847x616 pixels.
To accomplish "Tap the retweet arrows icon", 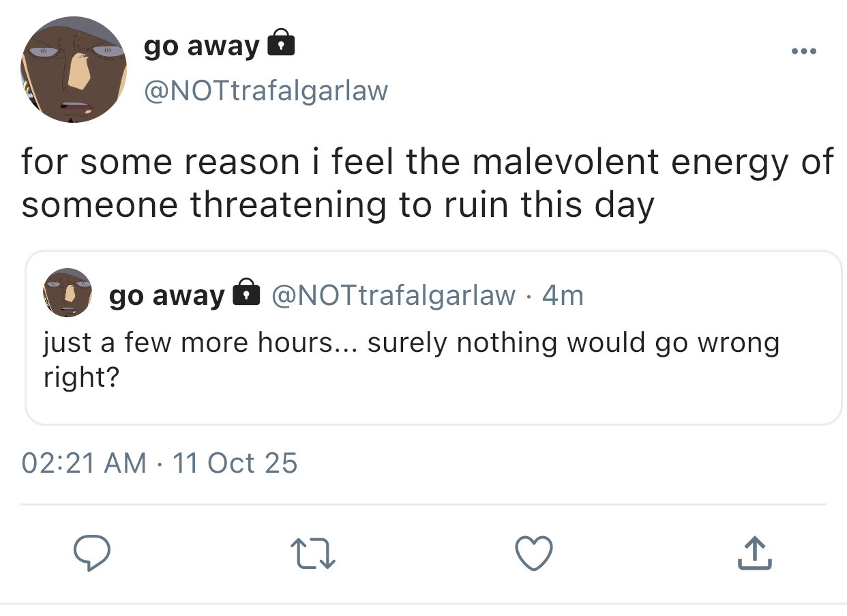I will [x=312, y=553].
